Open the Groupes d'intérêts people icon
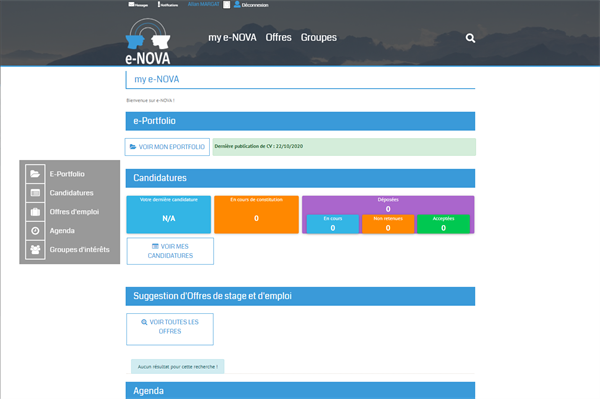This screenshot has height=399, width=600. [x=35, y=249]
